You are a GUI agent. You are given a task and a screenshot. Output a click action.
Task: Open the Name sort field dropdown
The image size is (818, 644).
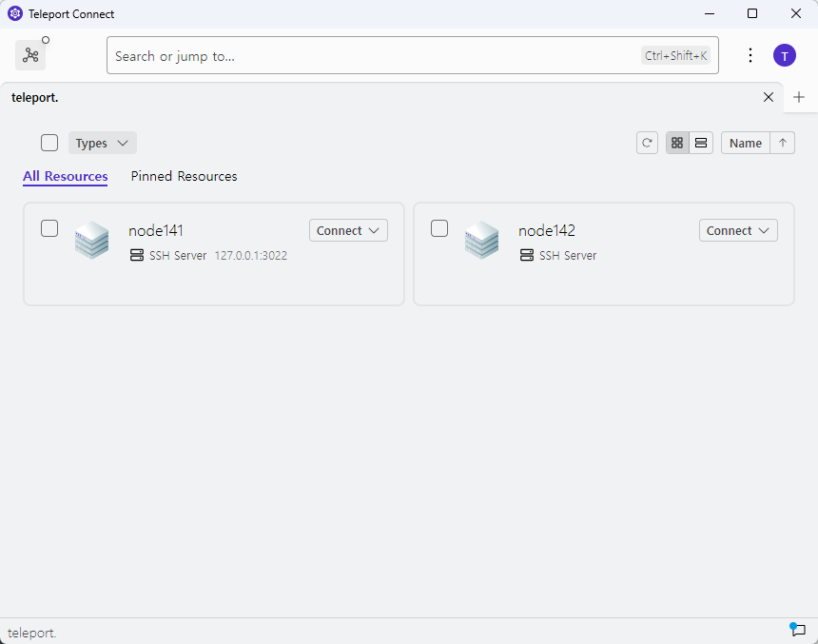(746, 143)
